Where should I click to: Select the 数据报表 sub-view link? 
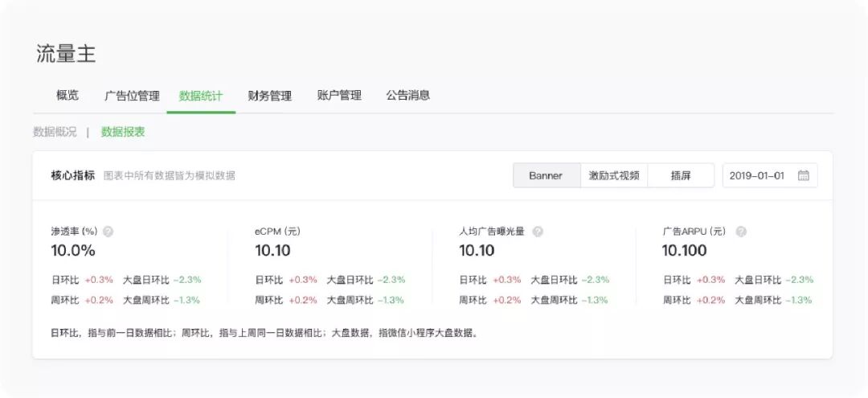pyautogui.click(x=123, y=132)
